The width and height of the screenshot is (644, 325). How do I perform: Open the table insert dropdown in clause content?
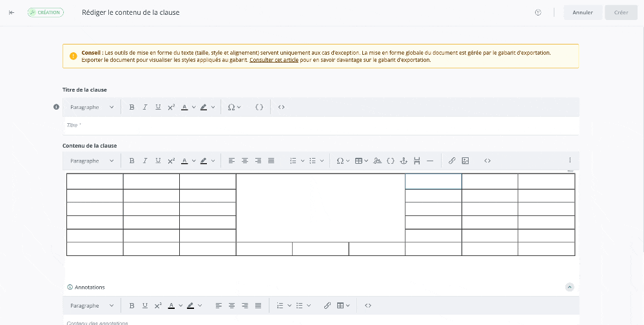click(x=362, y=161)
